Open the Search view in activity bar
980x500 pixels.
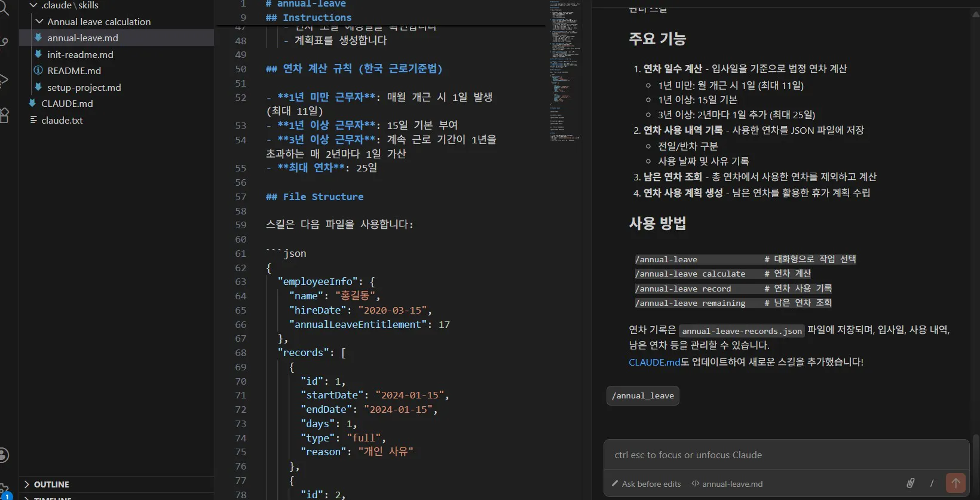[4, 8]
